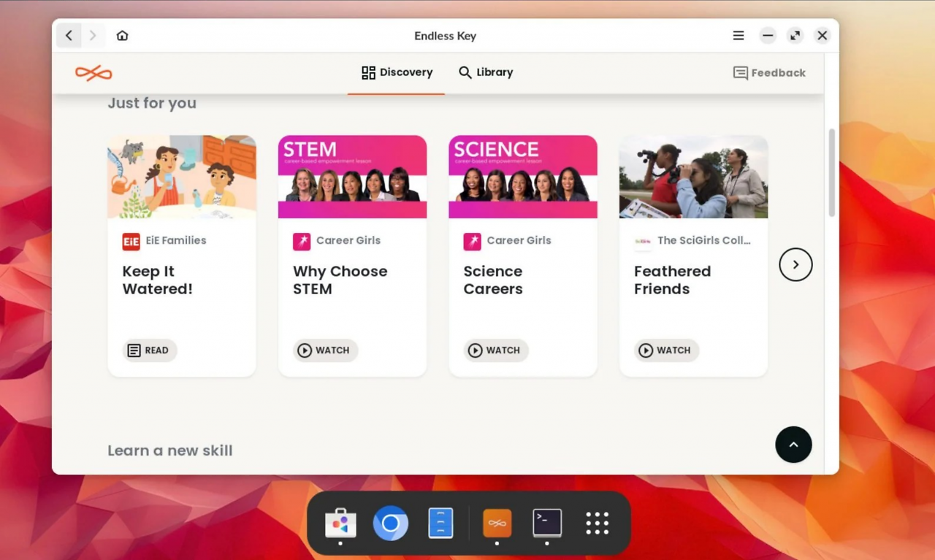Screen dimensions: 935x560
Task: Switch to Endless Key app in the dock
Action: pyautogui.click(x=497, y=523)
